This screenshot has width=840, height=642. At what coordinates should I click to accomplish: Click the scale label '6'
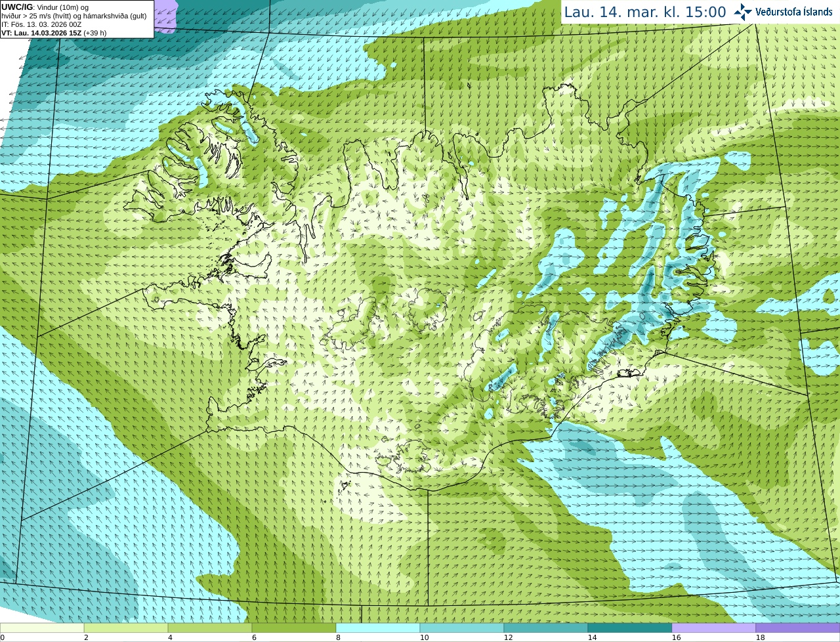pos(254,637)
